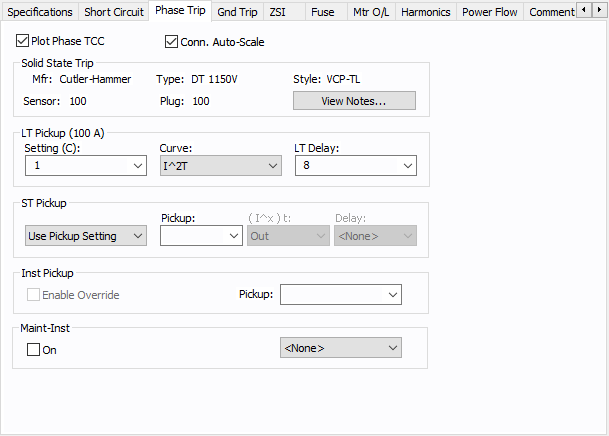The image size is (609, 436).
Task: Enable the Maint-Inst On checkbox
Action: tap(33, 350)
